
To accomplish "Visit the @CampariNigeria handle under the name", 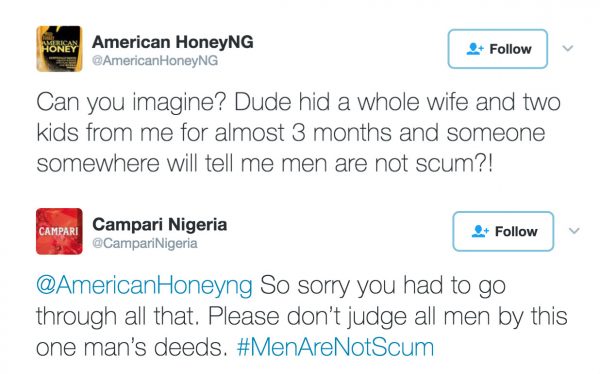I will 145,243.
